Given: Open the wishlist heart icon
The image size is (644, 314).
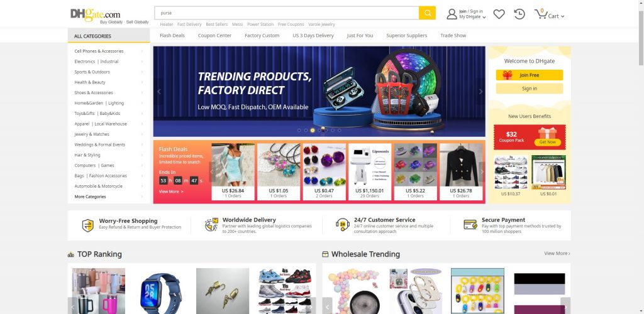Looking at the screenshot, I should [x=499, y=14].
